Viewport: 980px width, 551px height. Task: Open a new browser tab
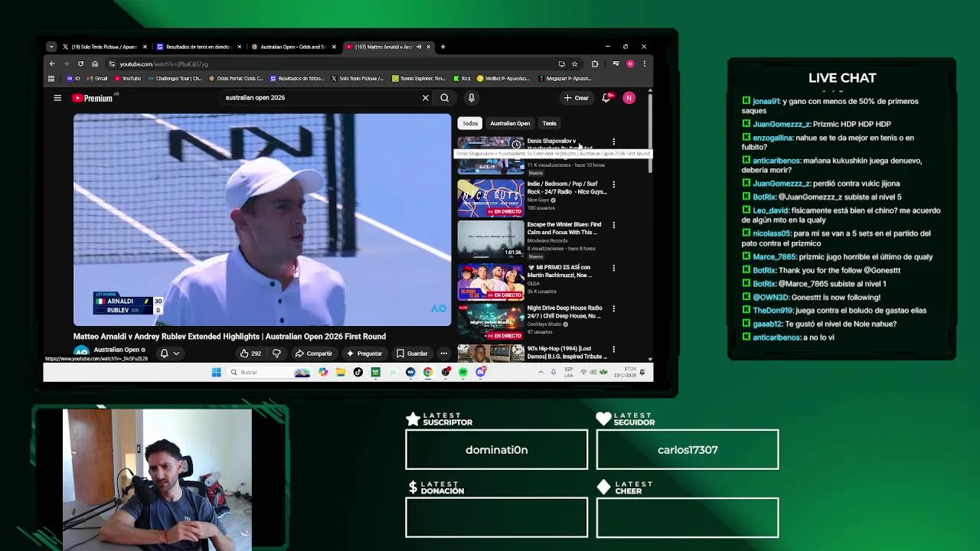(x=443, y=47)
